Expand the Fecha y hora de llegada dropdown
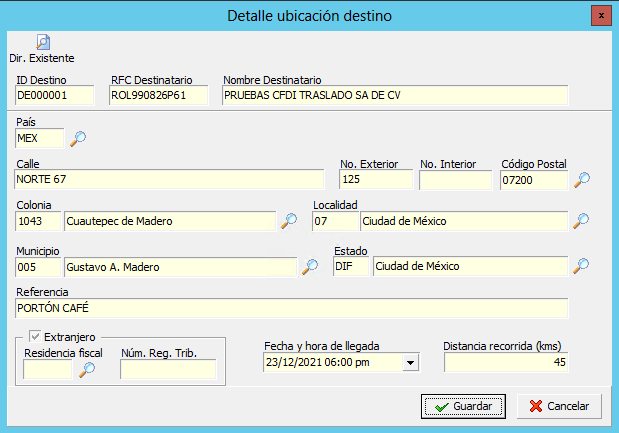 pos(411,362)
